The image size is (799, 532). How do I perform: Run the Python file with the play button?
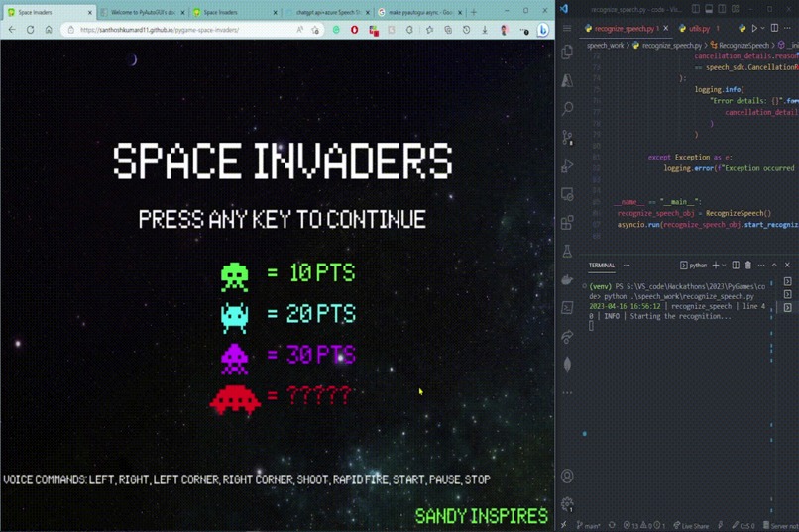click(754, 29)
